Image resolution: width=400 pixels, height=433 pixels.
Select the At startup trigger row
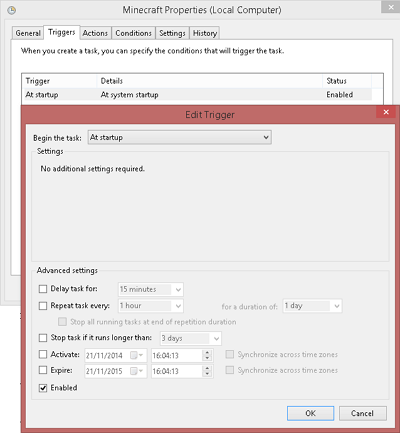(x=197, y=95)
